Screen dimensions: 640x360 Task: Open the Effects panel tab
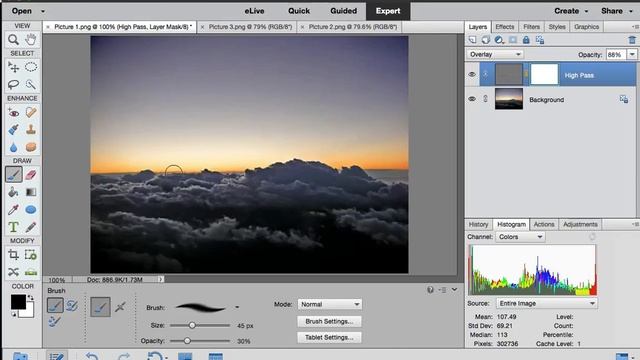pyautogui.click(x=504, y=27)
